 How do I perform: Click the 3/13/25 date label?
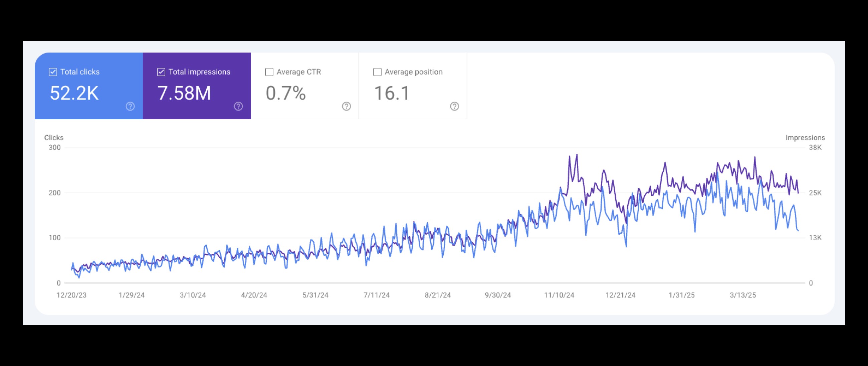coord(743,295)
